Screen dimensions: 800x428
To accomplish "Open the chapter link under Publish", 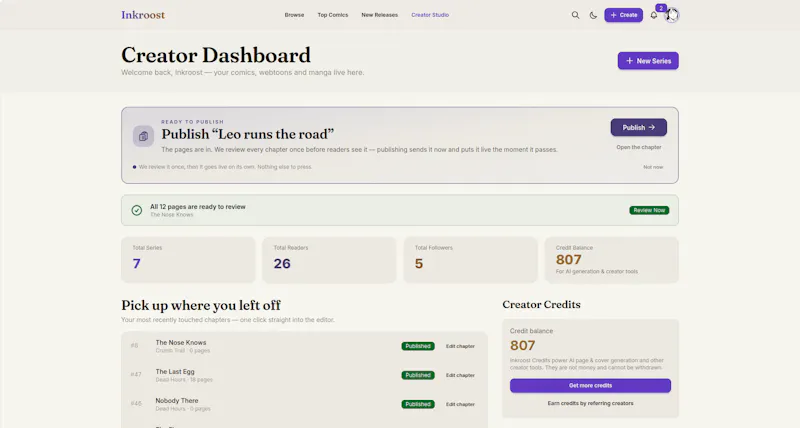I will [x=639, y=147].
